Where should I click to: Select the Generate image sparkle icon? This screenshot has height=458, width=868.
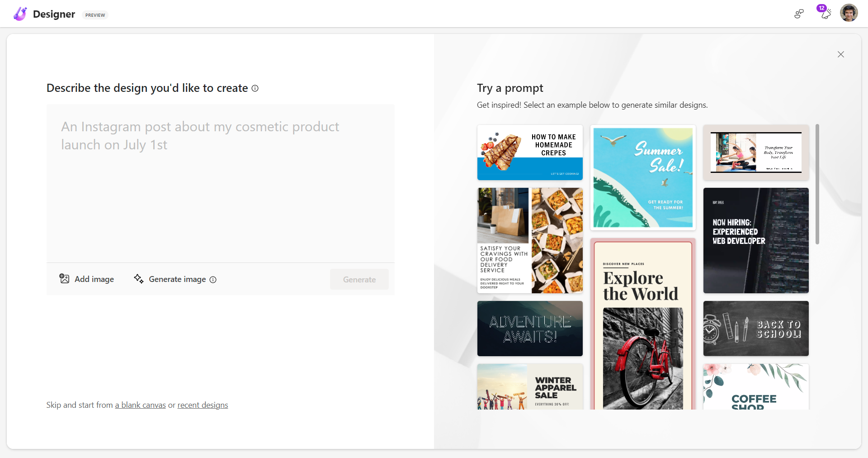(x=138, y=279)
